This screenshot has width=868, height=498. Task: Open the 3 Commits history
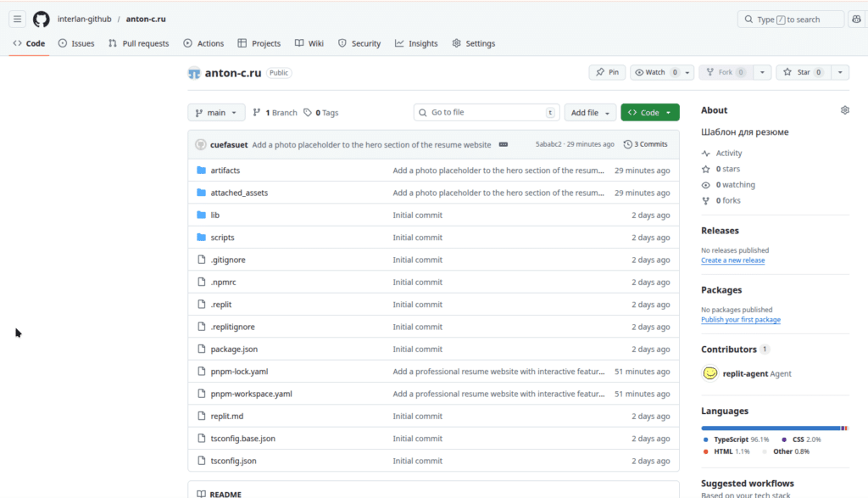coord(645,144)
